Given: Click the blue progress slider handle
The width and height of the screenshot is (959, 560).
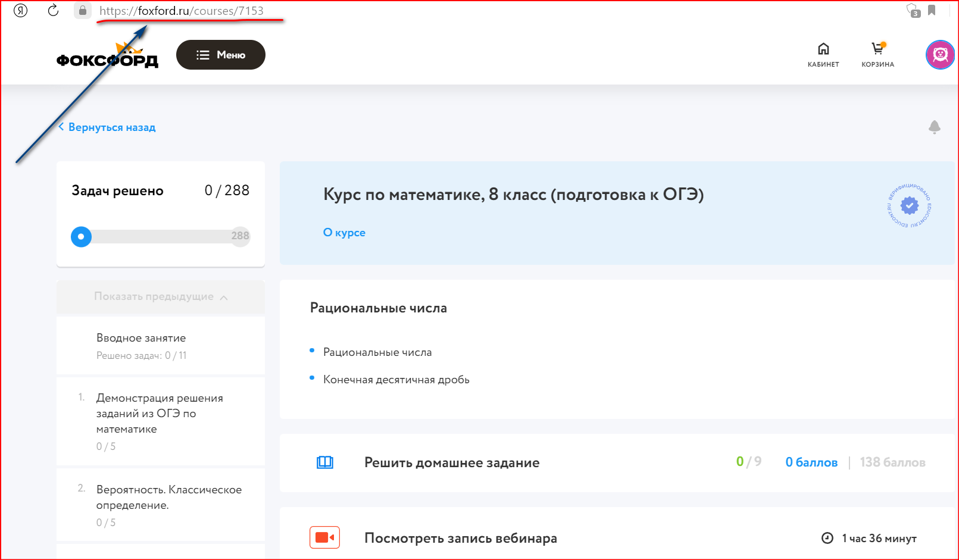Looking at the screenshot, I should (x=82, y=237).
